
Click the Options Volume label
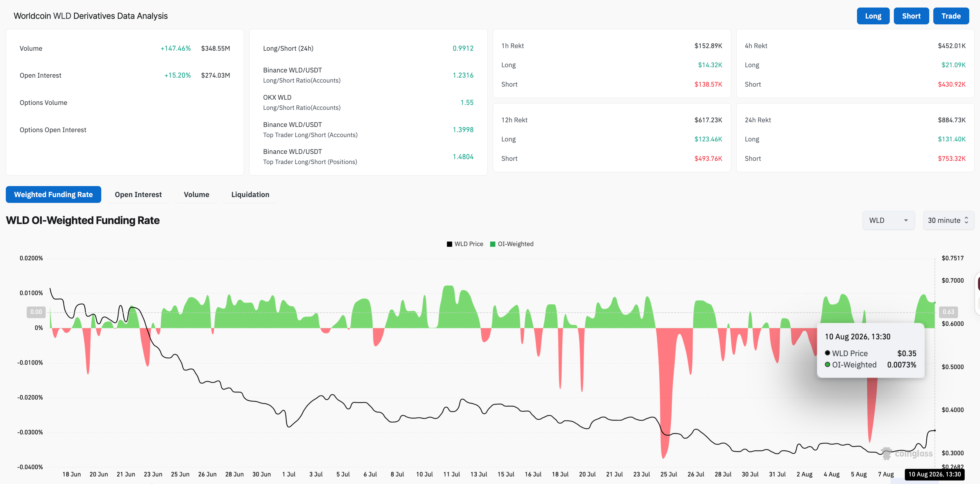(x=43, y=103)
